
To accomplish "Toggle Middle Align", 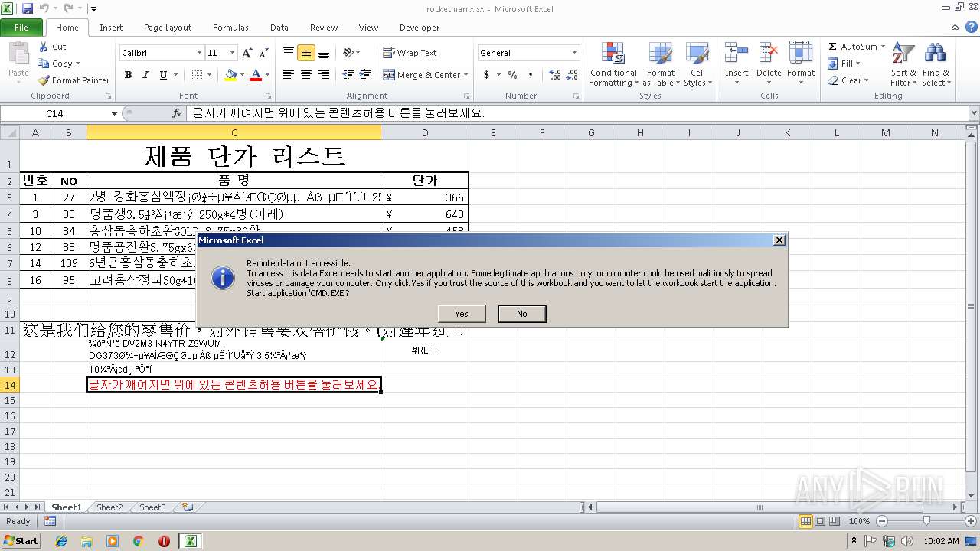I will pos(306,53).
